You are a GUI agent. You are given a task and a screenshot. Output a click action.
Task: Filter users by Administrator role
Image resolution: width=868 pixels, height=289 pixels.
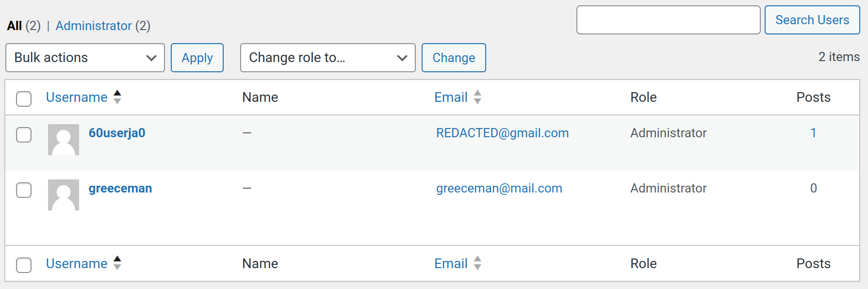click(x=94, y=26)
